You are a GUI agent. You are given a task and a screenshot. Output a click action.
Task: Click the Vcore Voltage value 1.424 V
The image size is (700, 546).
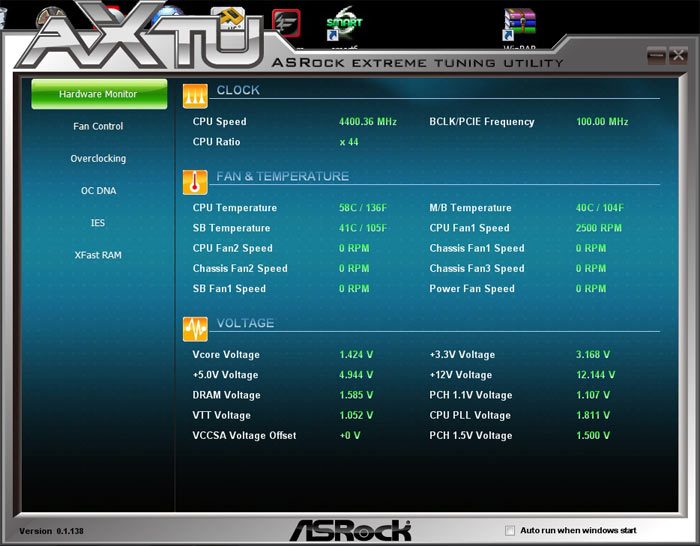357,355
